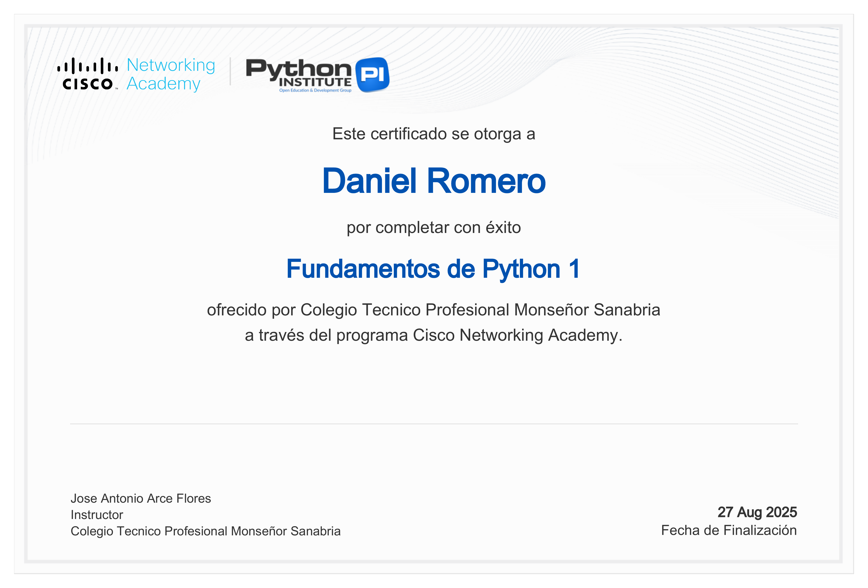
Task: Click the course title 'Fundamentos de Python 1'
Action: [x=433, y=269]
